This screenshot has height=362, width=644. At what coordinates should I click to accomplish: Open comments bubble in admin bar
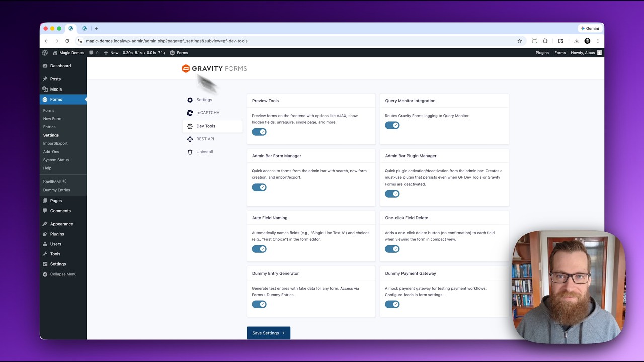click(94, 53)
